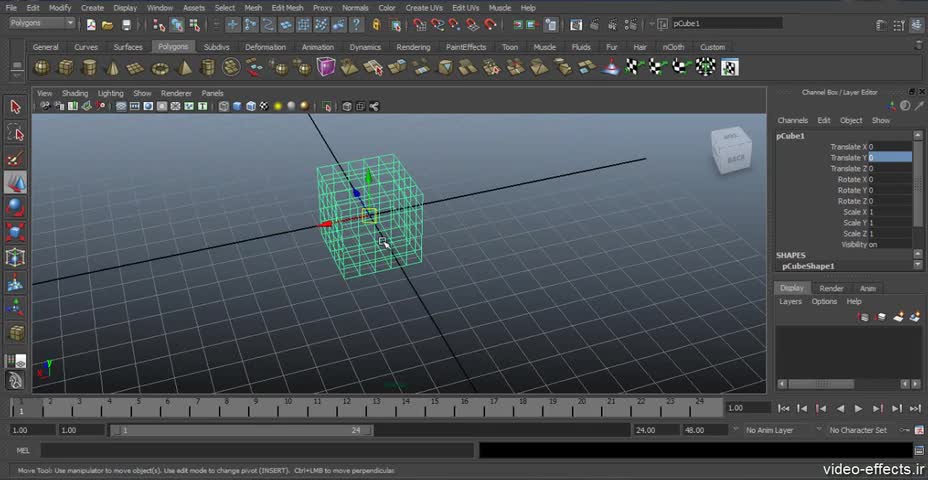This screenshot has width=928, height=480.
Task: Click the Translate Y value field
Action: (x=890, y=157)
